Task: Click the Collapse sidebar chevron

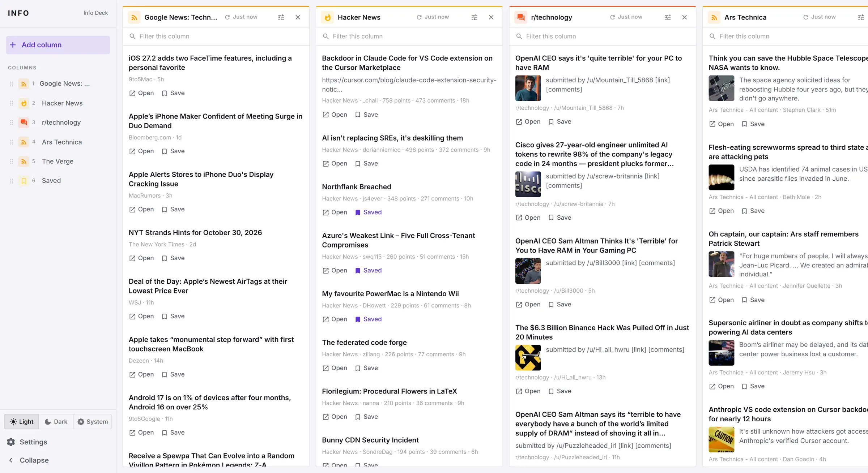Action: 11,460
